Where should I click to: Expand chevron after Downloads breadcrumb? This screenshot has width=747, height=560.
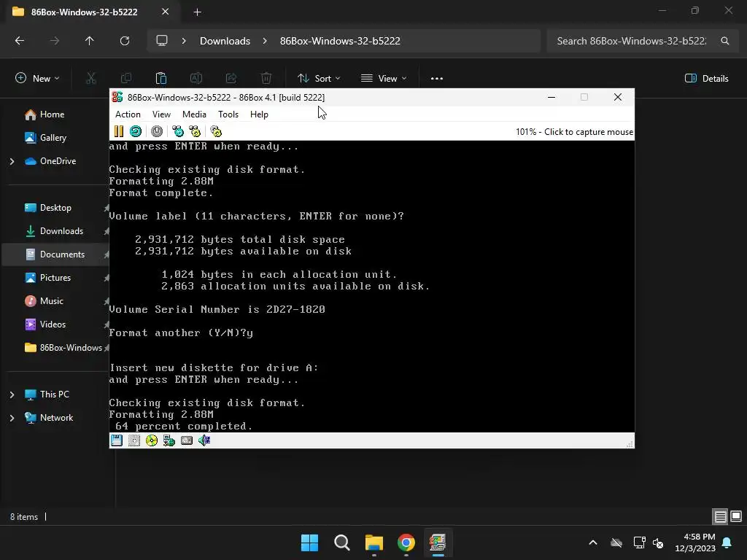[265, 41]
